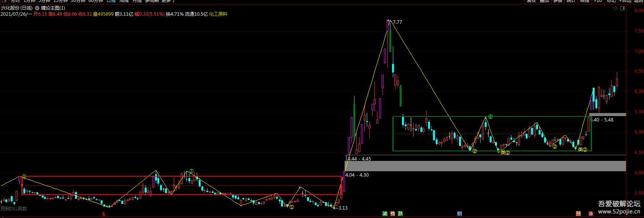Click the 返回 back button
This screenshot has width=644, height=218.
coord(638,1)
